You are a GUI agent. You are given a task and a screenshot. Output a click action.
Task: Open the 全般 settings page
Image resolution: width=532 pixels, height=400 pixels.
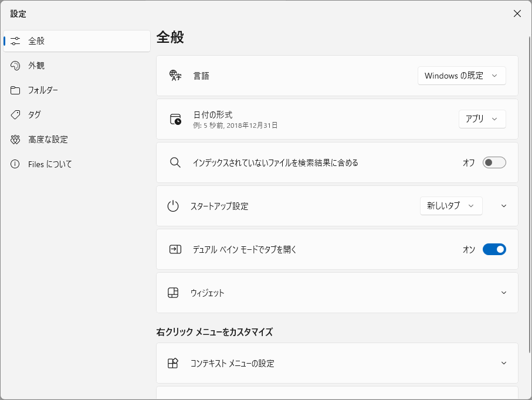pyautogui.click(x=77, y=41)
